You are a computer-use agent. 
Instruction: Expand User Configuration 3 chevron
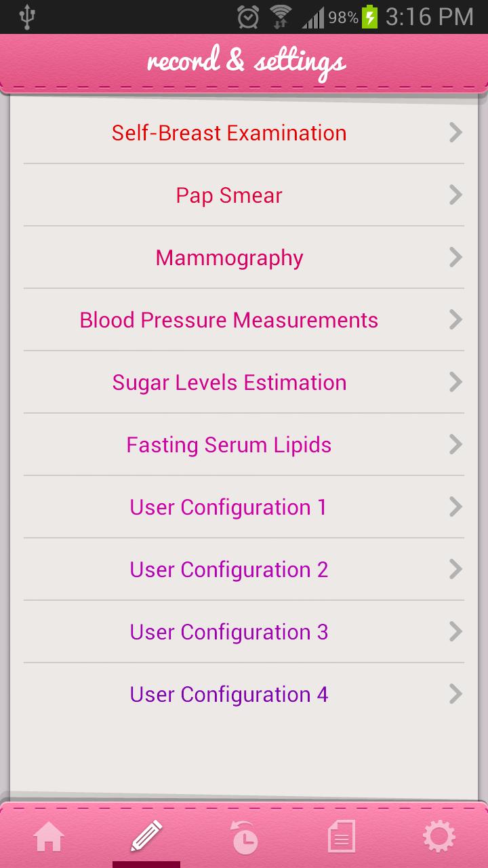coord(455,632)
